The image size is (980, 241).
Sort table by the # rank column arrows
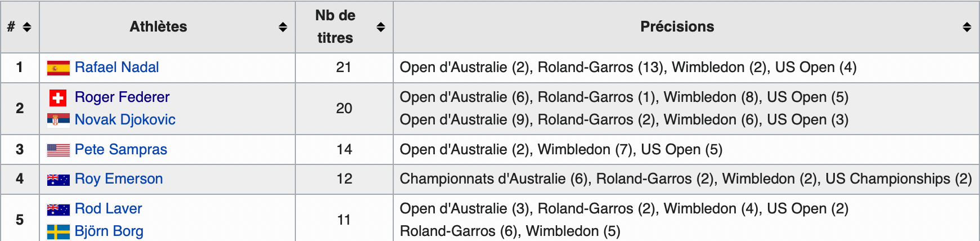point(27,27)
